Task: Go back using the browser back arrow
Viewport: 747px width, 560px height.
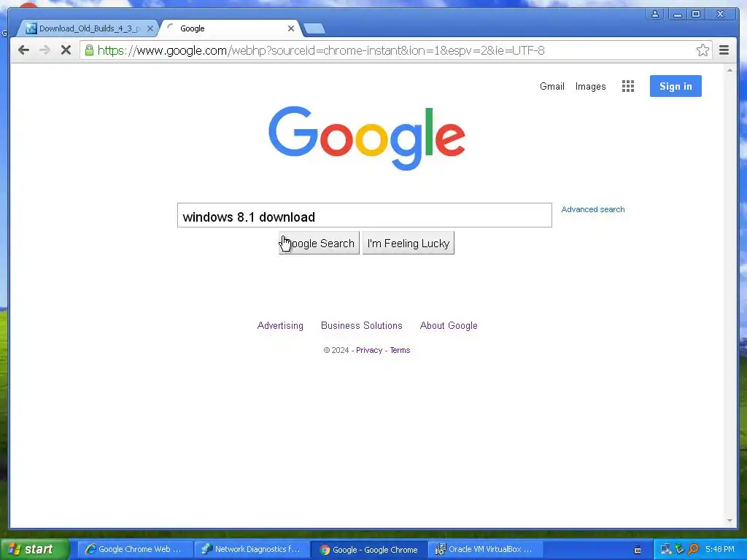Action: (23, 50)
